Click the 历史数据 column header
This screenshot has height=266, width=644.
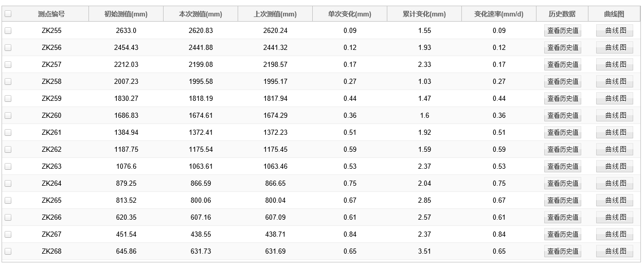click(562, 14)
